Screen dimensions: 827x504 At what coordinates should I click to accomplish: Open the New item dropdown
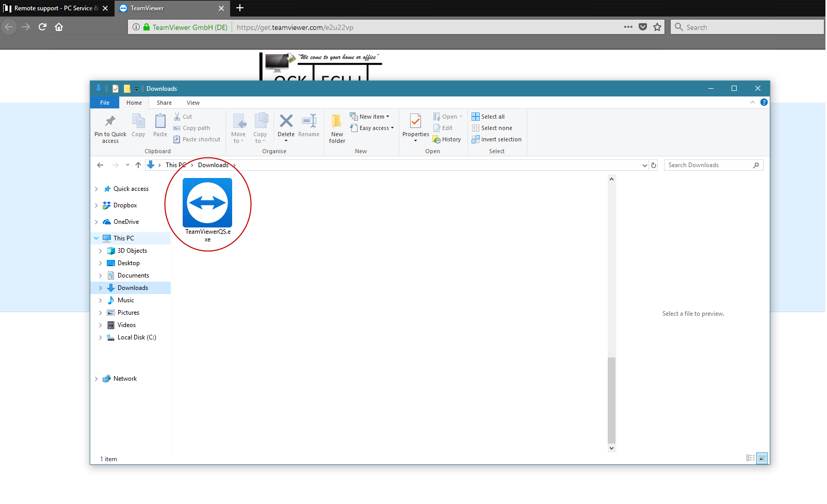(369, 117)
